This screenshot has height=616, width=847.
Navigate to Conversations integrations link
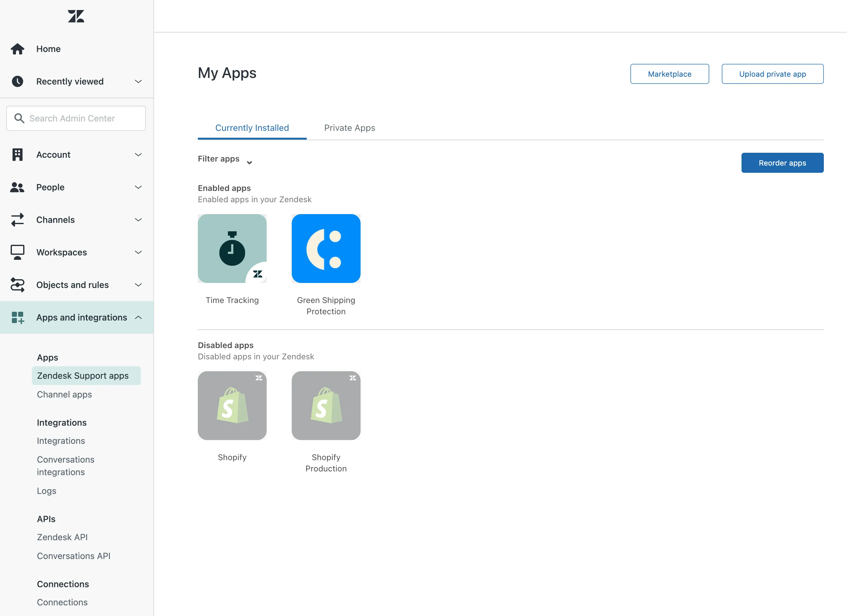(65, 465)
